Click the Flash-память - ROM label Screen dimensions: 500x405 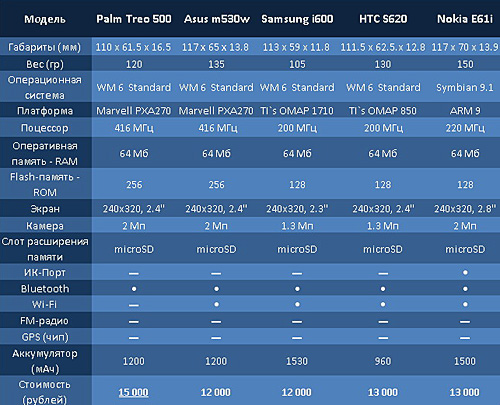[45, 184]
